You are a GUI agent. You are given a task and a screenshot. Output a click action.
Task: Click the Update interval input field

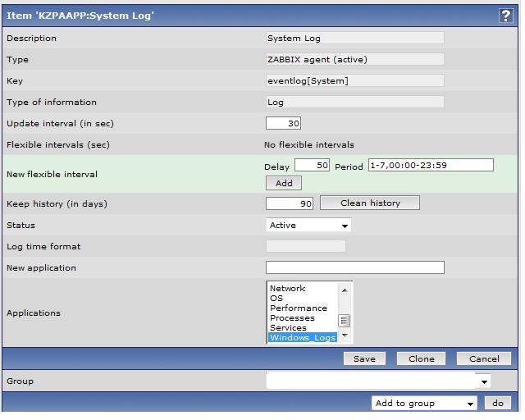284,124
